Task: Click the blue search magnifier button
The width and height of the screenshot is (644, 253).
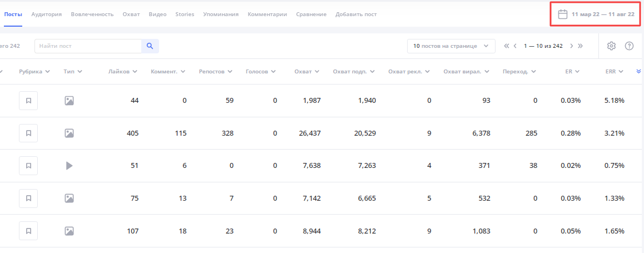Action: [x=150, y=46]
